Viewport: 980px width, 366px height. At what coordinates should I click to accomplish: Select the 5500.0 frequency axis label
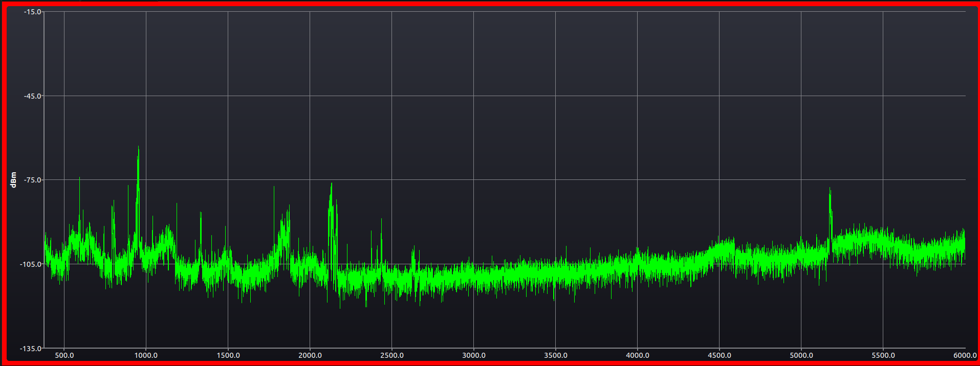883,355
